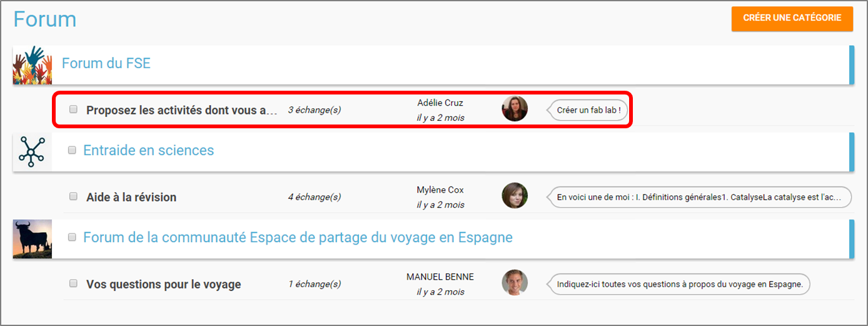Viewport: 868px width, 326px height.
Task: Toggle the Espace de partage voyage category checkbox
Action: coord(72,237)
